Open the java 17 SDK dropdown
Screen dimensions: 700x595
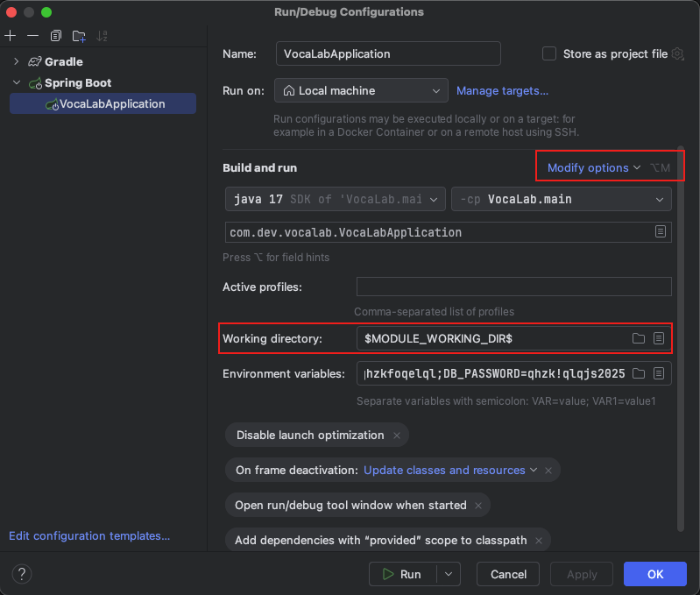click(x=336, y=199)
